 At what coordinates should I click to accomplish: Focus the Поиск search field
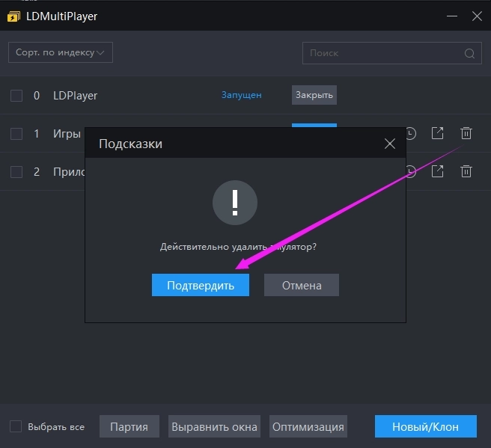pos(382,53)
